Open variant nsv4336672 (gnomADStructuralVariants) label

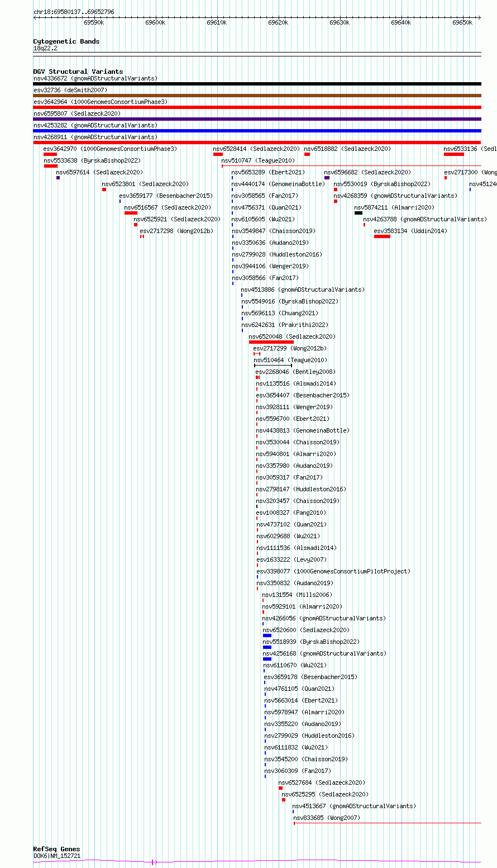[95, 78]
